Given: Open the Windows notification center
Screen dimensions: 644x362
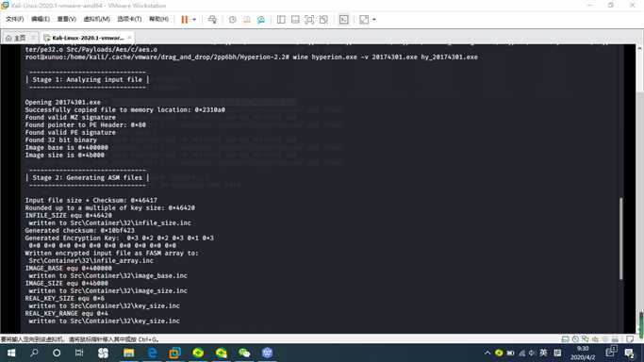Looking at the screenshot, I should (x=629, y=353).
